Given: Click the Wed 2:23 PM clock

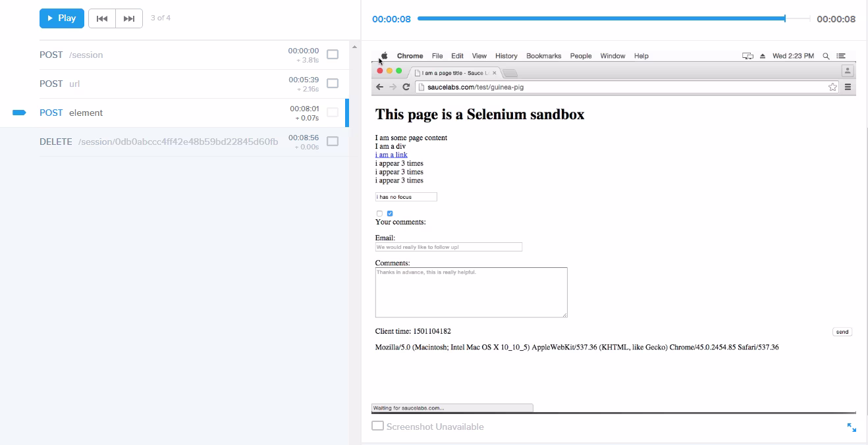Looking at the screenshot, I should click(x=793, y=56).
